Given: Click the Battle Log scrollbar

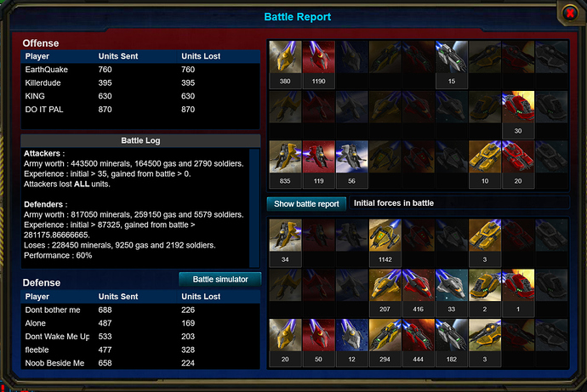Looking at the screenshot, I should pyautogui.click(x=254, y=207).
